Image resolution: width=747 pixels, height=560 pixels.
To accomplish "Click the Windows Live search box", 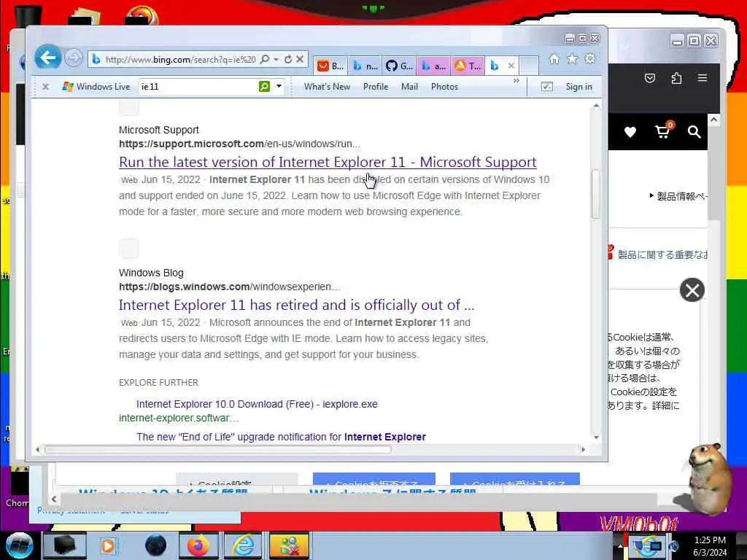I will [198, 87].
